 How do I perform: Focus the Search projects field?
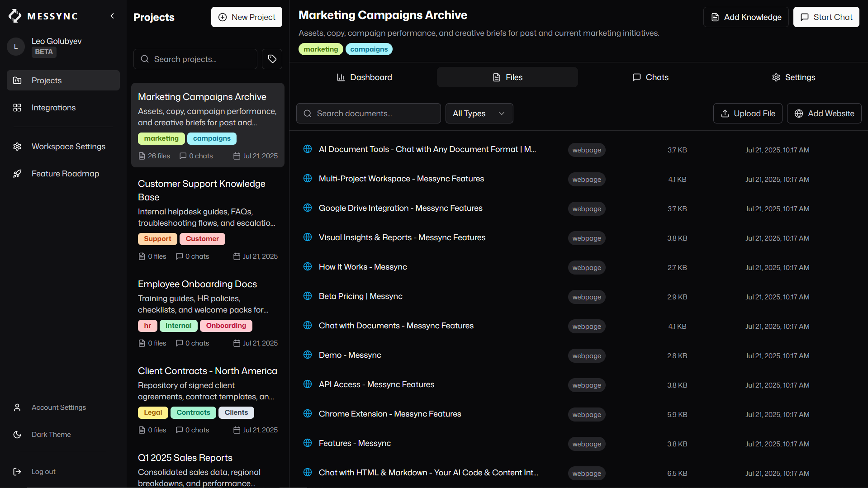(x=195, y=59)
